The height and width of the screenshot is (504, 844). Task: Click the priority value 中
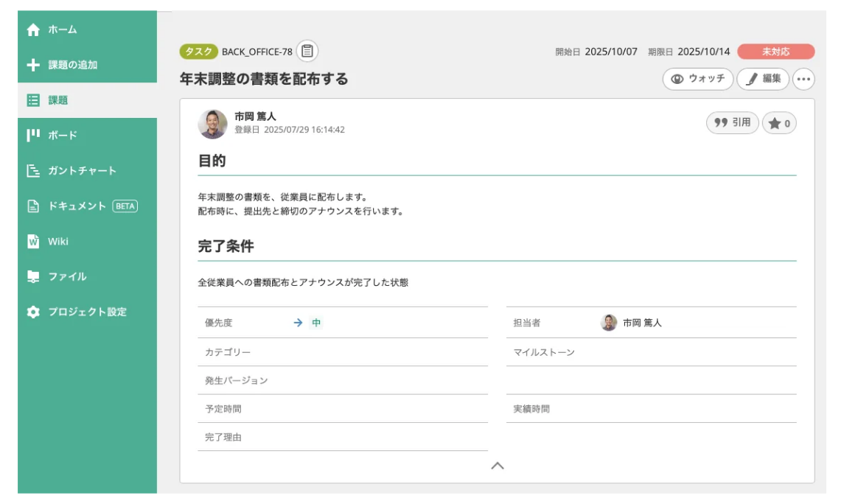316,323
